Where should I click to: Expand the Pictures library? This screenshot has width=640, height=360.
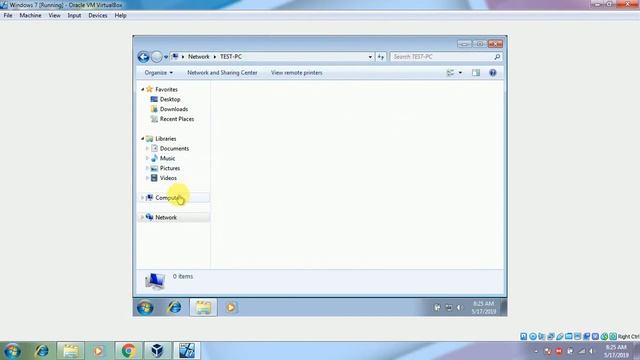147,168
